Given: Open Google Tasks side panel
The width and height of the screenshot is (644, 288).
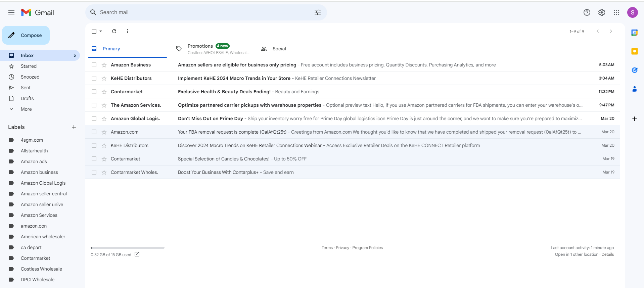Looking at the screenshot, I should (635, 70).
